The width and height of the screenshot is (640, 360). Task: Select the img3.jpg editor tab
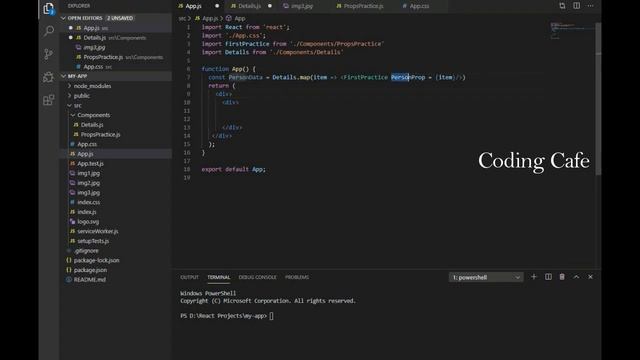coord(302,6)
